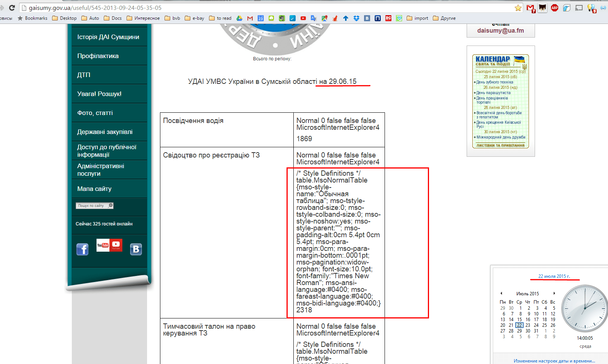
Task: Click Изменение настроек даты и времени link
Action: [554, 361]
